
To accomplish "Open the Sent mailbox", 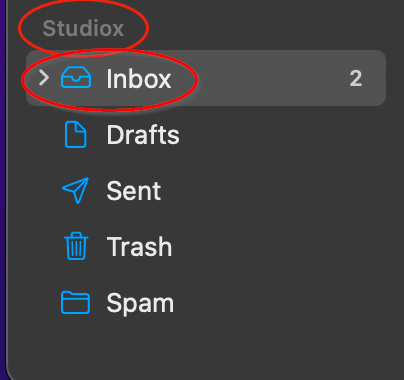I will click(134, 191).
